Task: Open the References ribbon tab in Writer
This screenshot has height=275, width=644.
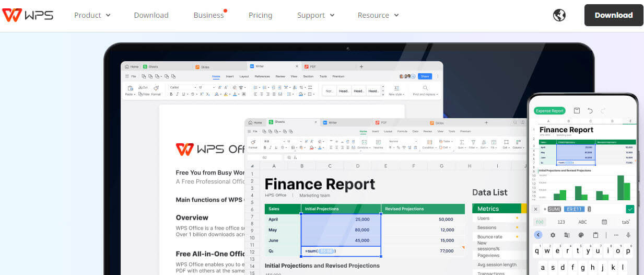Action: pyautogui.click(x=262, y=76)
